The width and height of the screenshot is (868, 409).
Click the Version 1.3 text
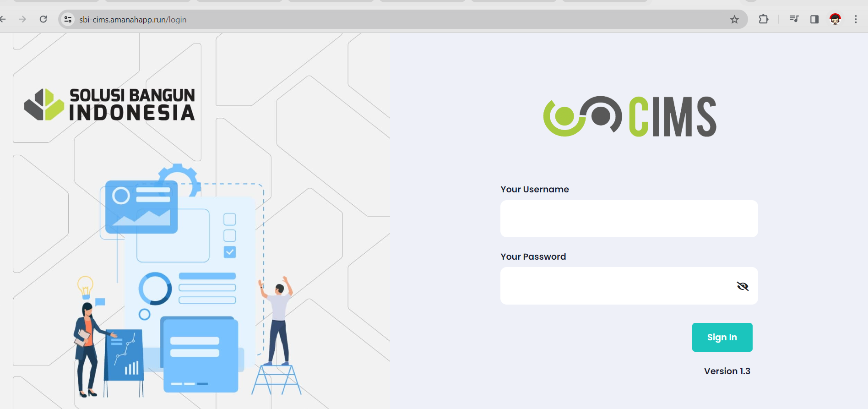point(727,371)
